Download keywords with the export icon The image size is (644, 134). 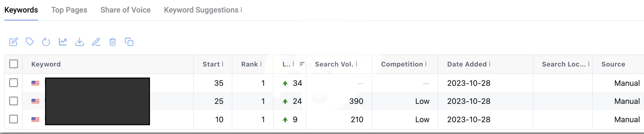[x=79, y=42]
